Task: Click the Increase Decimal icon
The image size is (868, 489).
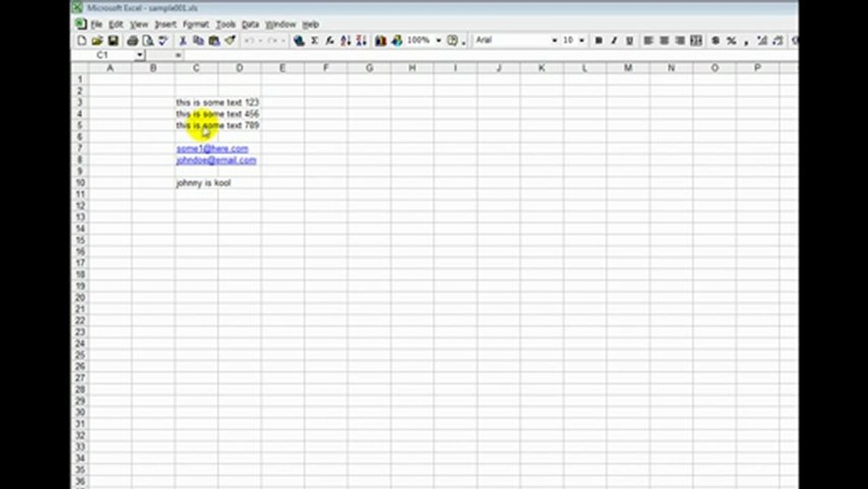Action: (x=762, y=41)
